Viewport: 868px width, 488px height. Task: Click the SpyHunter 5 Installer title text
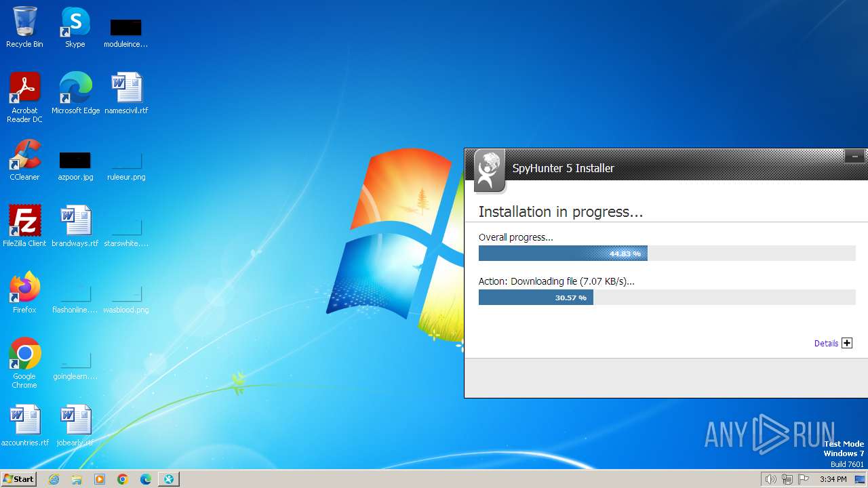pyautogui.click(x=563, y=168)
